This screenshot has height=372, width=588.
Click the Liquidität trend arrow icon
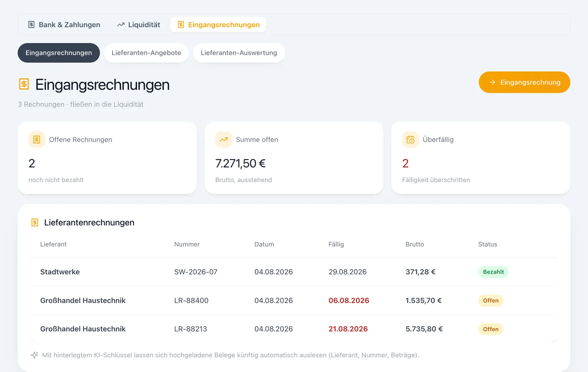pyautogui.click(x=121, y=25)
